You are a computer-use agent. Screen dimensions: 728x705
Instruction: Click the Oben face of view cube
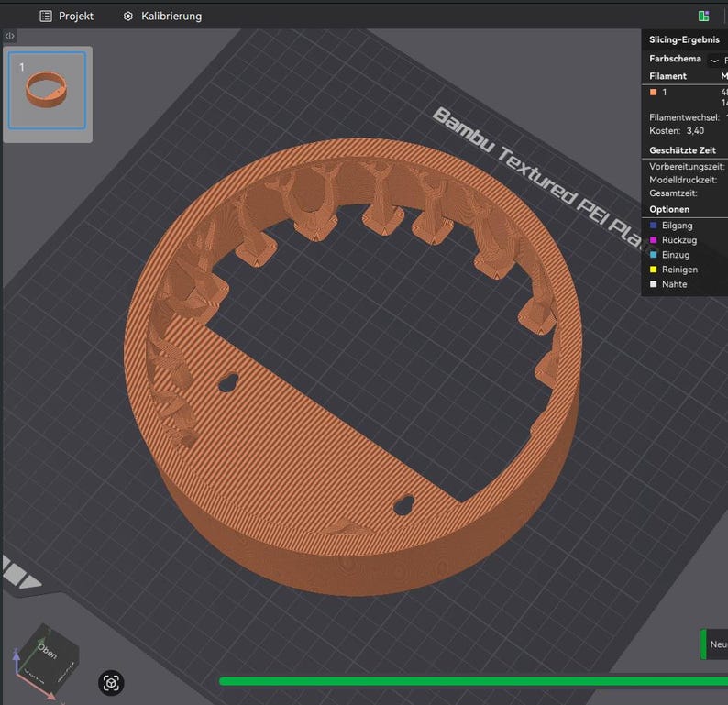click(46, 650)
